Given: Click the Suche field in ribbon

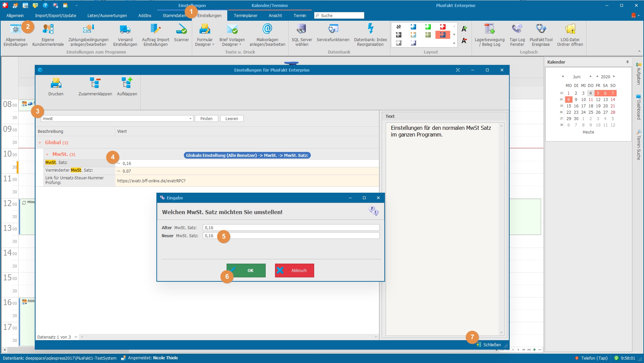Looking at the screenshot, I should pos(339,16).
